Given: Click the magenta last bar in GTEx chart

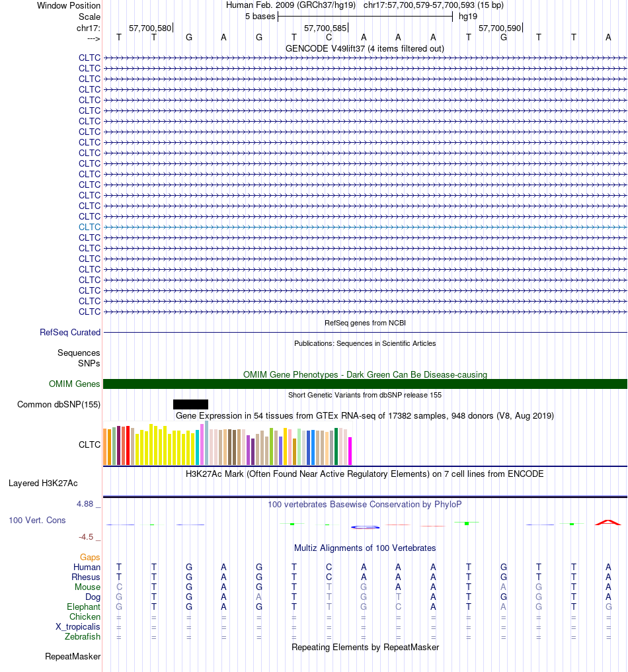Looking at the screenshot, I should (350, 451).
